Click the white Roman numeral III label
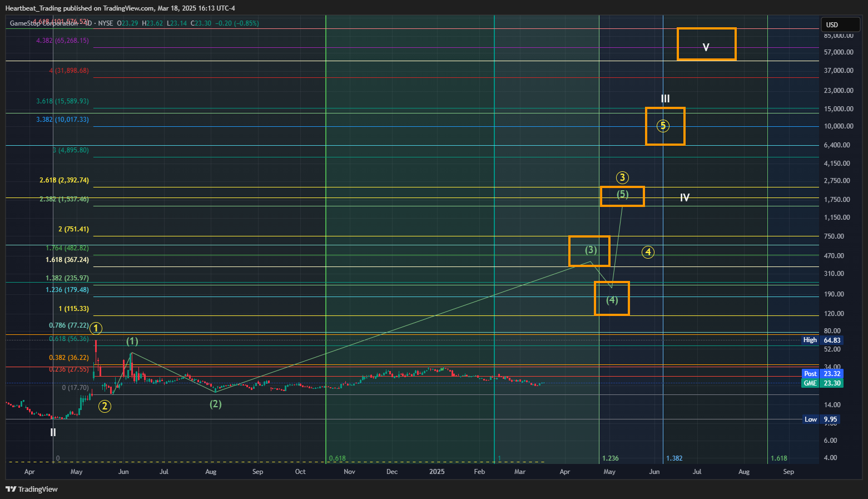Screen dimensions: 868x499 click(x=665, y=98)
